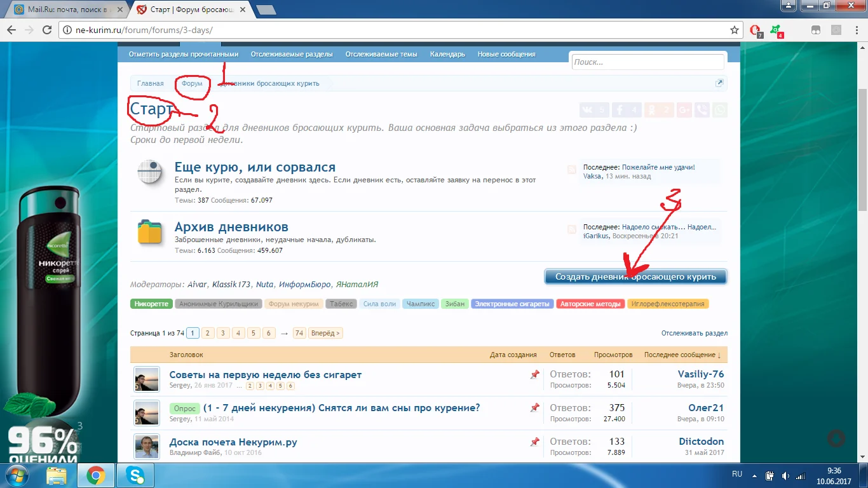
Task: Click the pin icon on "Советы на первую неделю"
Action: pyautogui.click(x=535, y=374)
